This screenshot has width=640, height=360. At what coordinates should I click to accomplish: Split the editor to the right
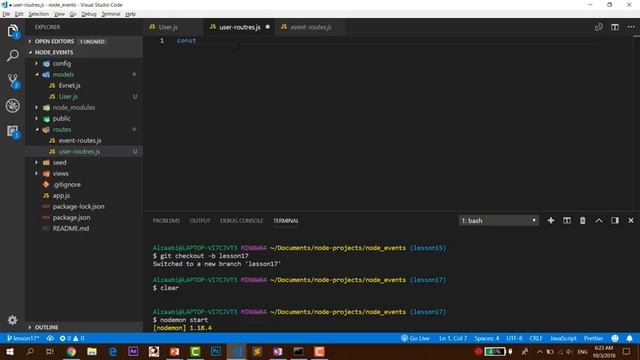[615, 27]
